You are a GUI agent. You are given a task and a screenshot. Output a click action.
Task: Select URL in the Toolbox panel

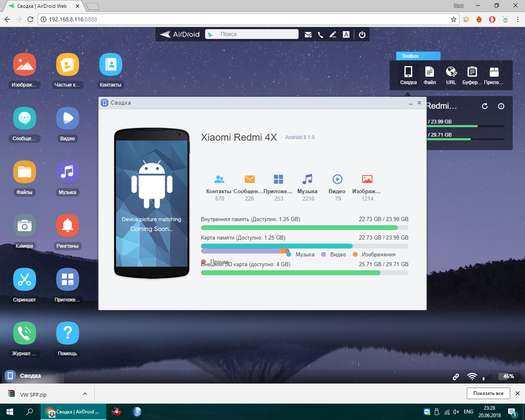point(451,75)
